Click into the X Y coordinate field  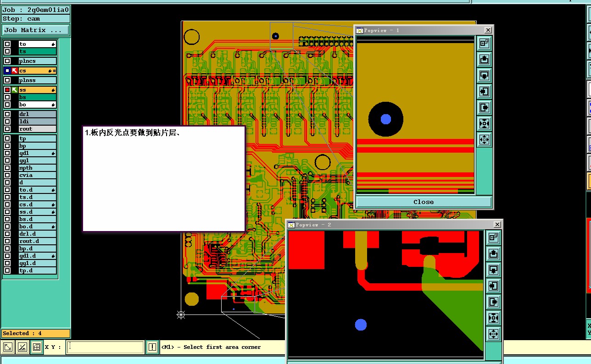tap(105, 347)
